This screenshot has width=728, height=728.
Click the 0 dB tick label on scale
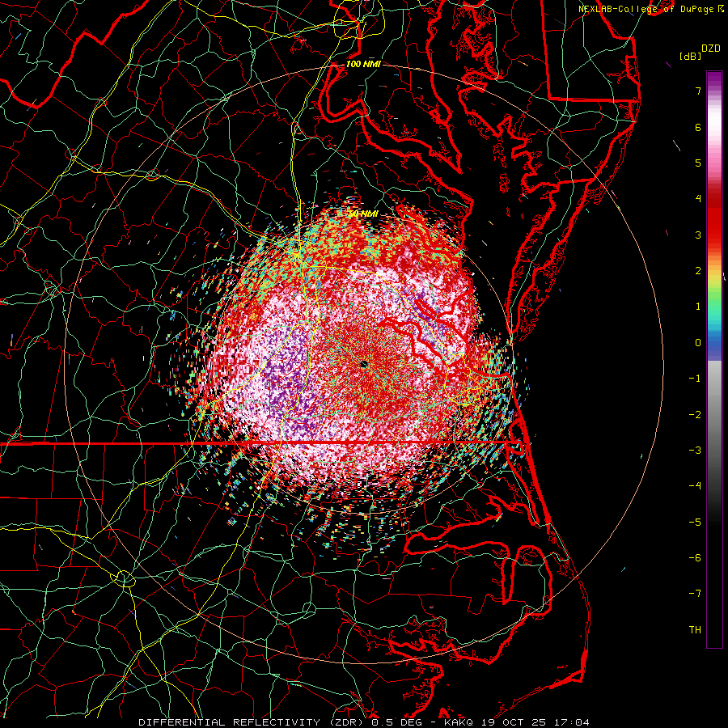tap(698, 343)
